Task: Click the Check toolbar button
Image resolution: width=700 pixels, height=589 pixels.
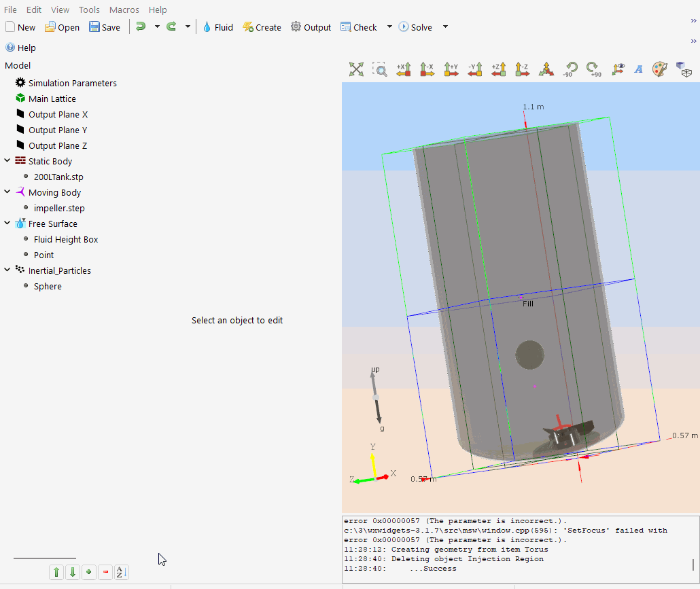Action: click(359, 27)
